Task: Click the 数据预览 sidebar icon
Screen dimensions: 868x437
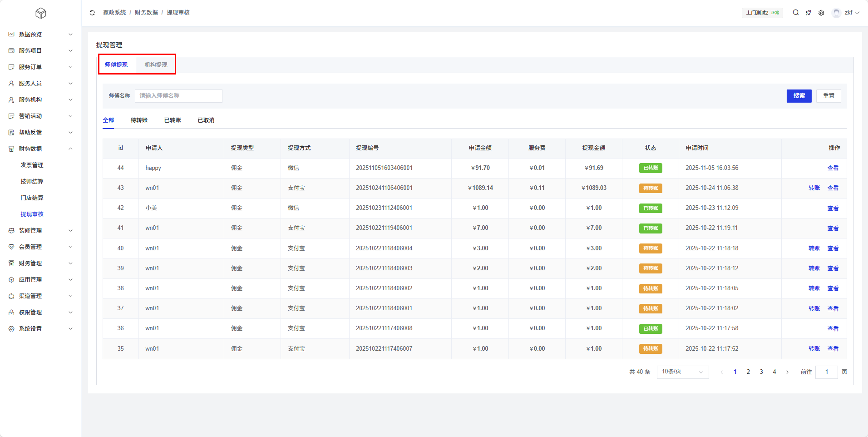Action: (11, 35)
